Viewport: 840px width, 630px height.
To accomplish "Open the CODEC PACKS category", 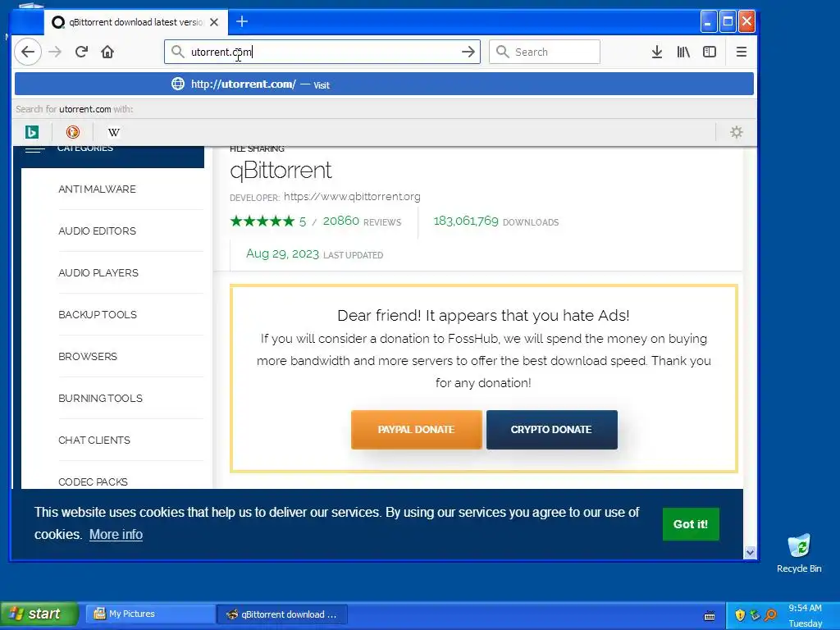I will tap(93, 482).
